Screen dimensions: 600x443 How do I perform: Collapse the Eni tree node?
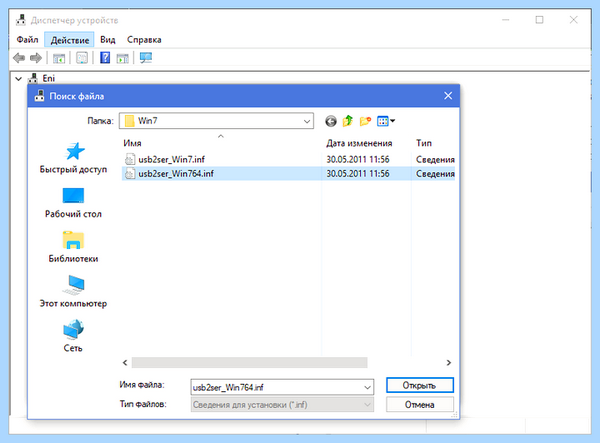coord(18,79)
